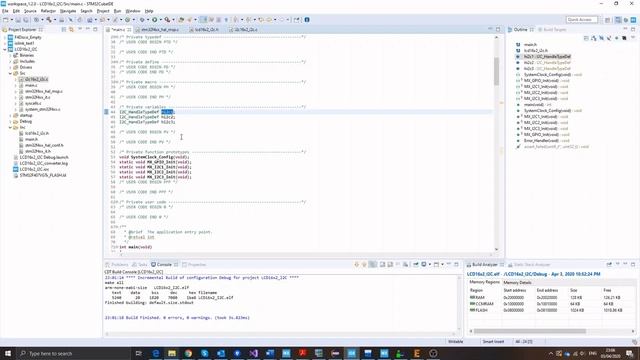Click the Build hammer toolbar icon
Viewport: 640px width, 360px height.
click(49, 20)
